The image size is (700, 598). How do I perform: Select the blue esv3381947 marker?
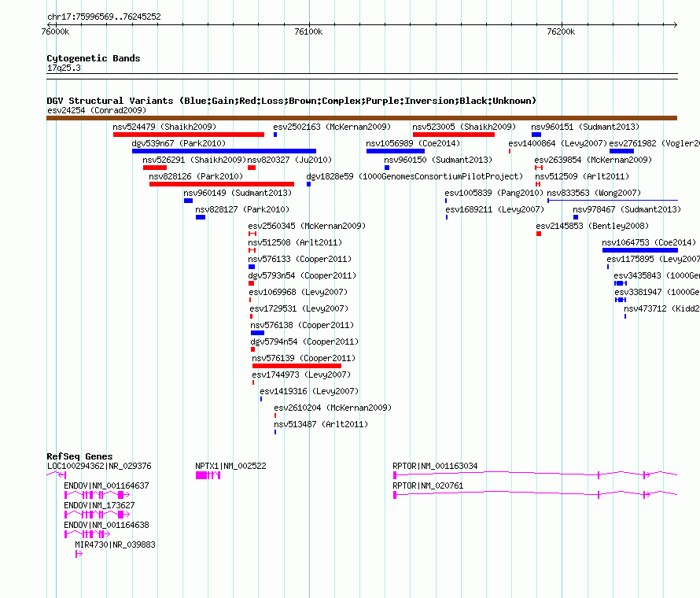coord(621,300)
